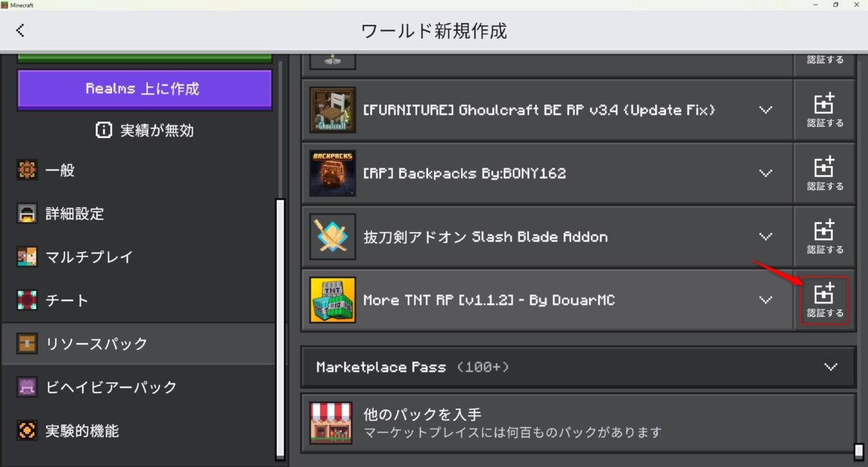Expand the Slash Blade Addon chevron

pyautogui.click(x=766, y=237)
